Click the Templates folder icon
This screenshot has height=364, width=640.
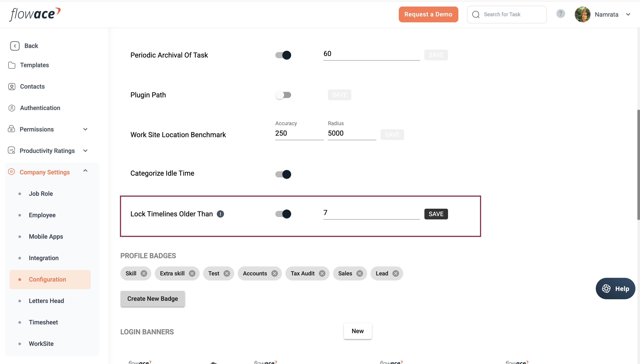[x=12, y=65]
